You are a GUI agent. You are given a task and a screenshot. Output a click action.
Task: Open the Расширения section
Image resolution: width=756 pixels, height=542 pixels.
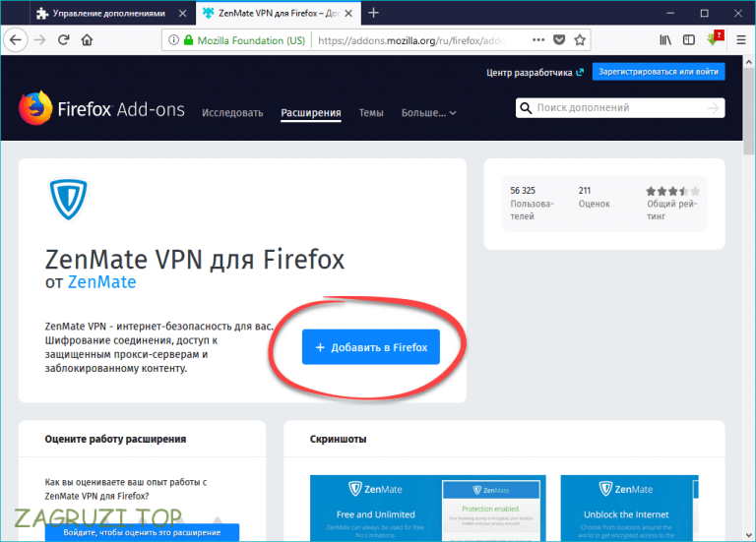[311, 113]
